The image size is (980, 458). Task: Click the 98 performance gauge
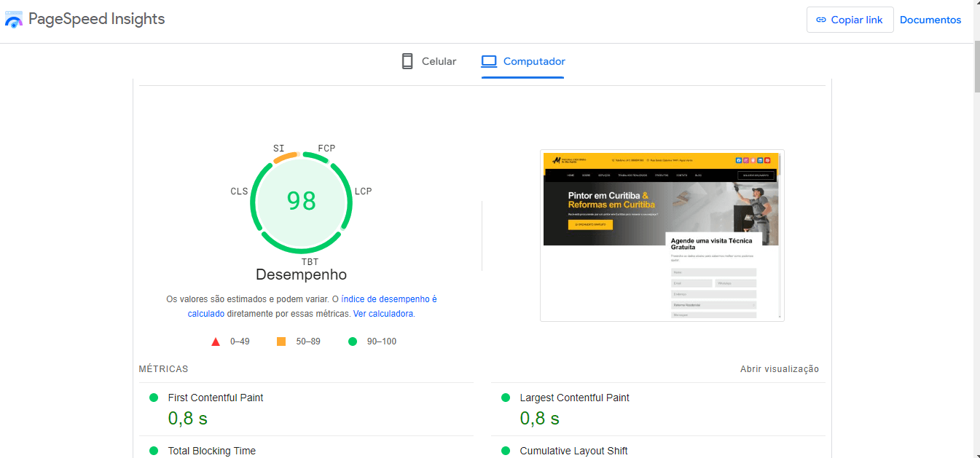coord(301,201)
